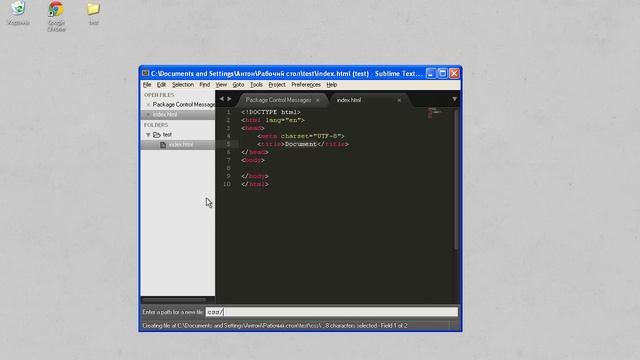Open the Goto menu

coord(238,84)
